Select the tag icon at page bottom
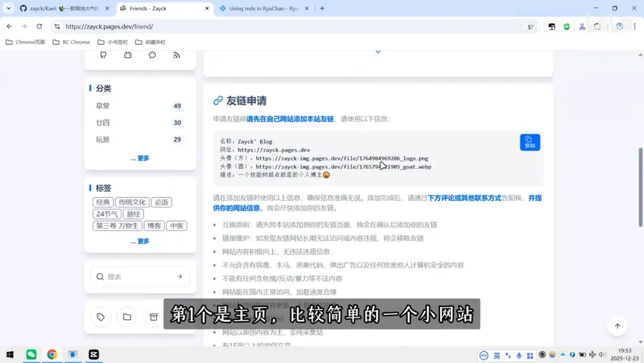Viewport: 644px width, 363px height. (x=100, y=317)
